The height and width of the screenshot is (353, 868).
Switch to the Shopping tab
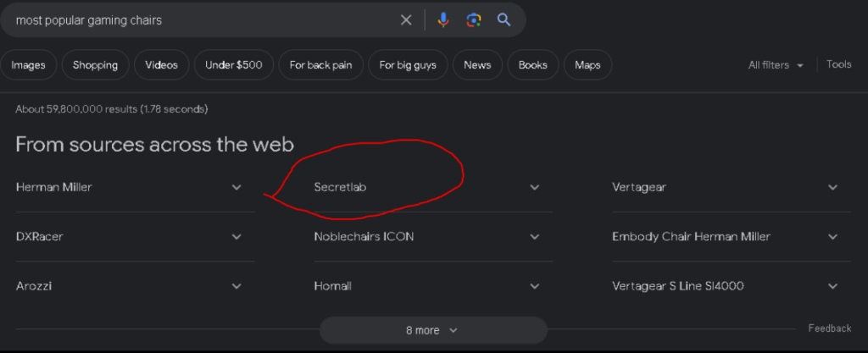(95, 65)
